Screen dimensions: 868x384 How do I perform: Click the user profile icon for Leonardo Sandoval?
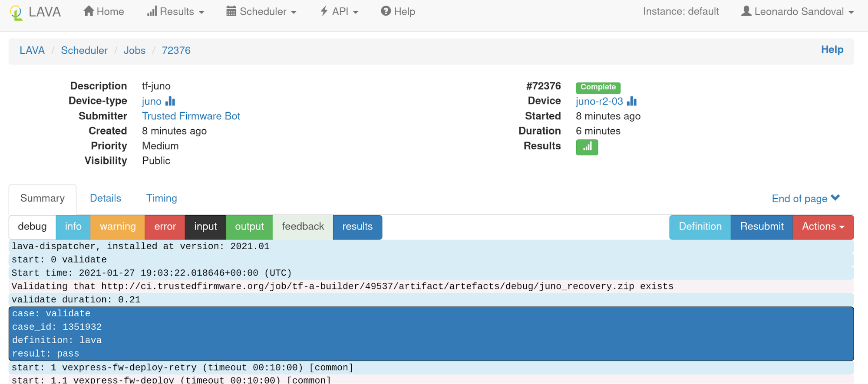tap(746, 11)
